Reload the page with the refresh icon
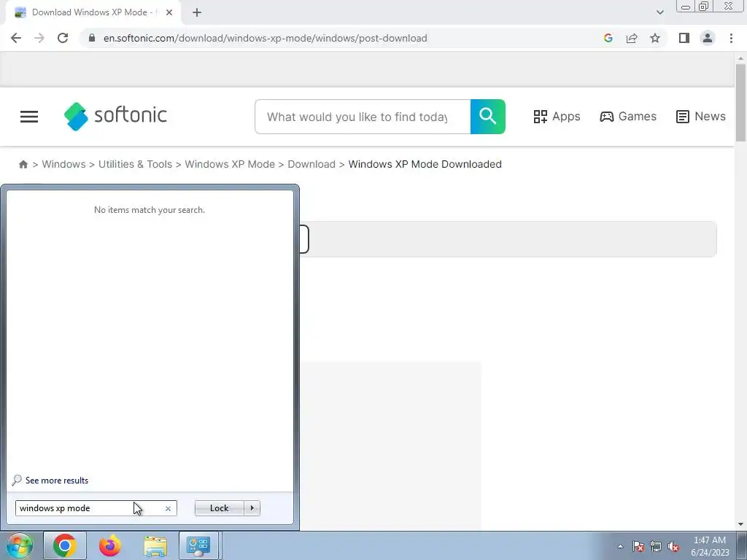Viewport: 747px width, 560px height. pyautogui.click(x=63, y=38)
